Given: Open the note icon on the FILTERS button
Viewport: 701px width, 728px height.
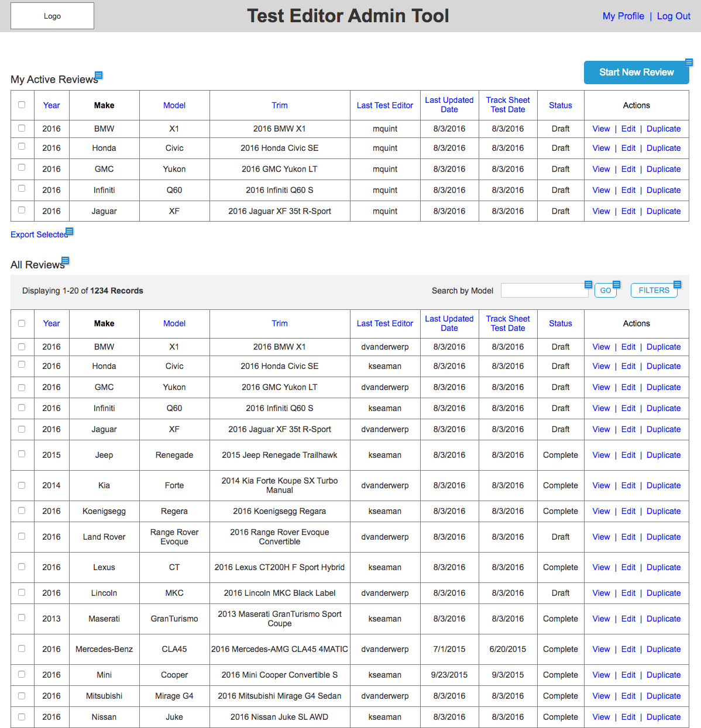Looking at the screenshot, I should pos(678,284).
